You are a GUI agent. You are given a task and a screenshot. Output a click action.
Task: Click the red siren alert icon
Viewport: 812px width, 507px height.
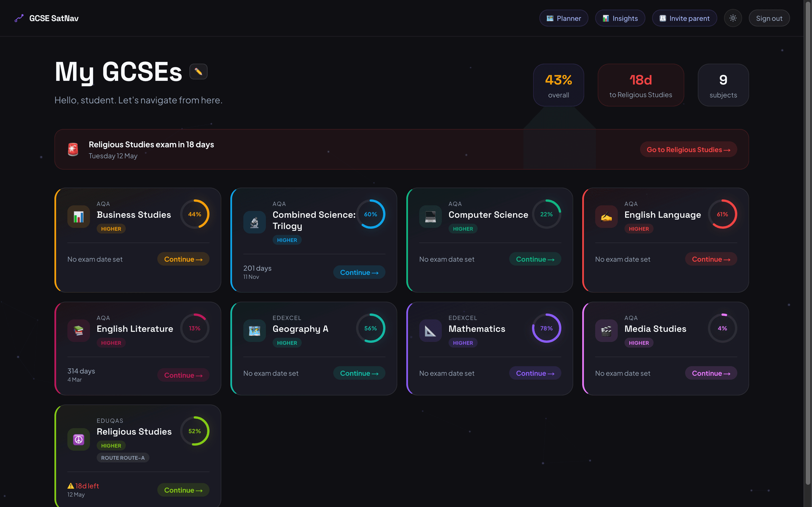tap(73, 150)
